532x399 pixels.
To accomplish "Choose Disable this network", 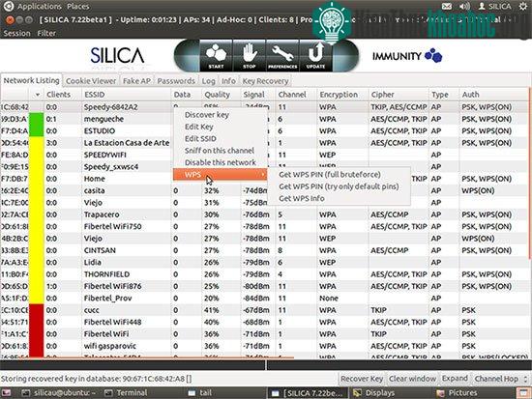I will tap(221, 162).
